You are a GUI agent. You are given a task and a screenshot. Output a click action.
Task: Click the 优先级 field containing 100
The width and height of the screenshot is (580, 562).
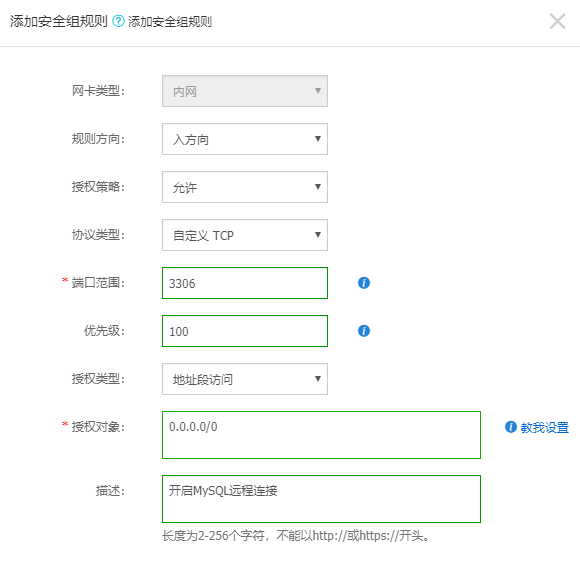[245, 331]
